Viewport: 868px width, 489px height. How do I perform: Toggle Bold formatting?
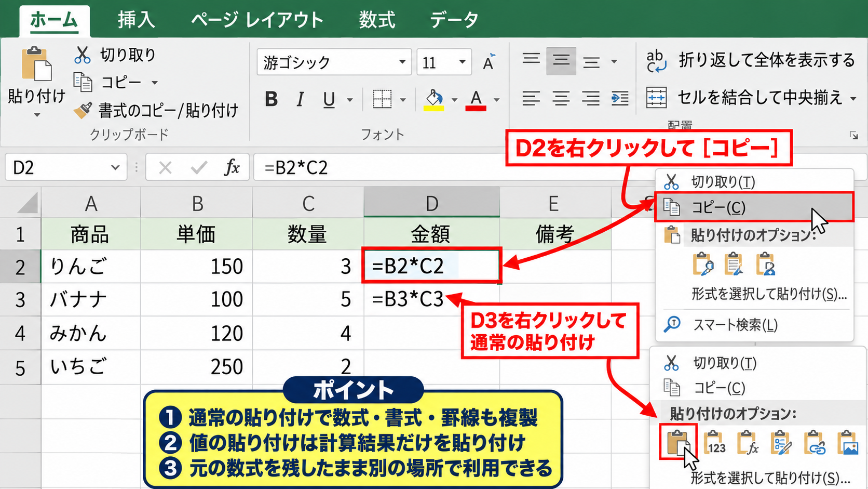271,99
